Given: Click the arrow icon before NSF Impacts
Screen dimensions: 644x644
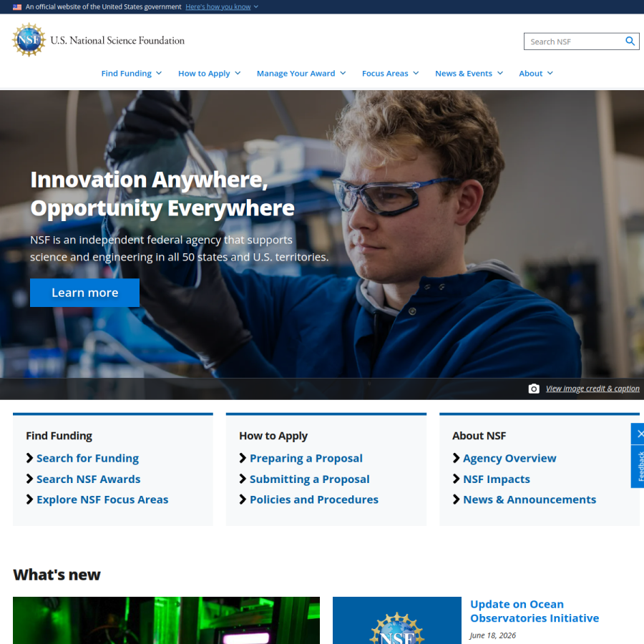Looking at the screenshot, I should [x=456, y=479].
